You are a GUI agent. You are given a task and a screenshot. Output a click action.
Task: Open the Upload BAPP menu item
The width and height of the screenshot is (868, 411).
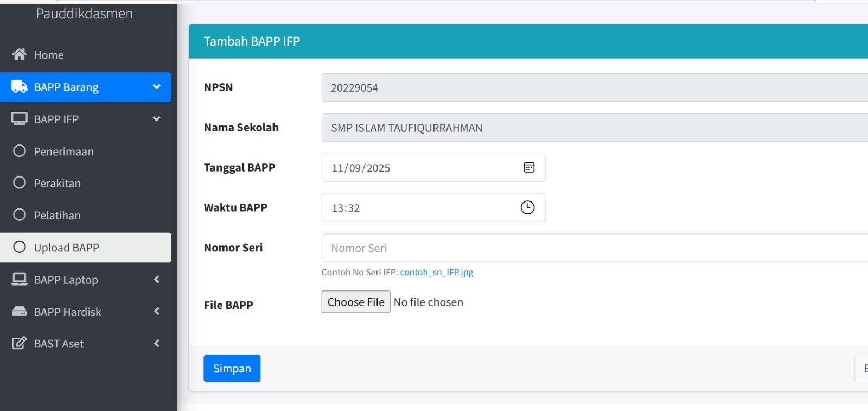(x=66, y=248)
